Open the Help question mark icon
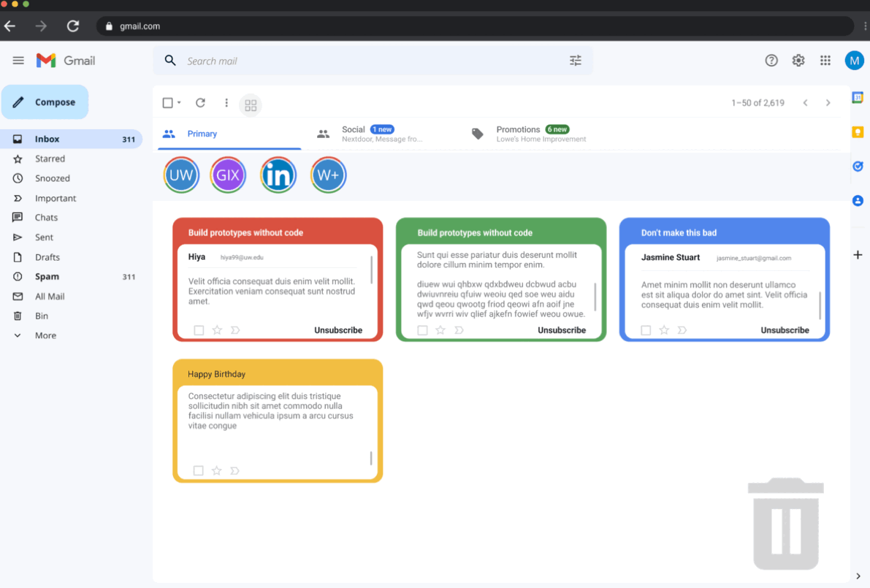 tap(771, 61)
